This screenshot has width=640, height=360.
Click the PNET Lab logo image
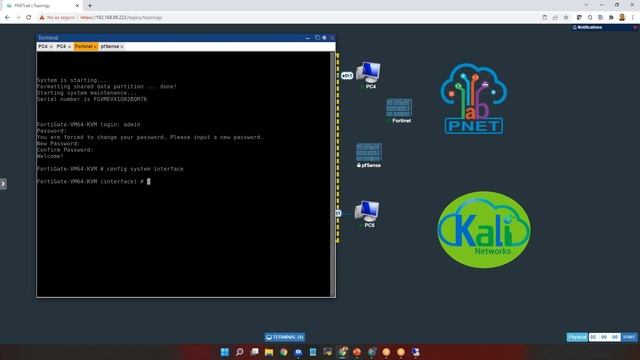click(473, 98)
